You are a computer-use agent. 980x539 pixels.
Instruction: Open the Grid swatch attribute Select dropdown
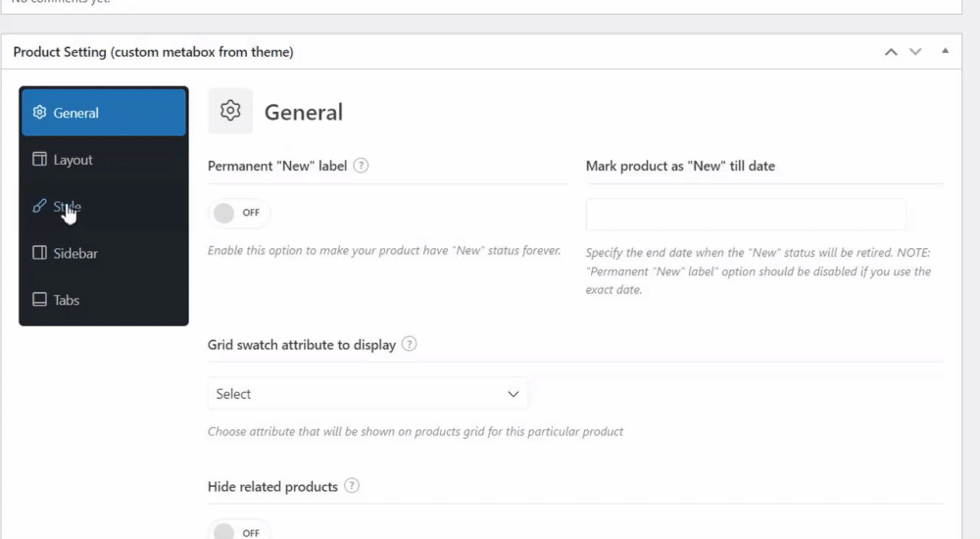[x=367, y=394]
